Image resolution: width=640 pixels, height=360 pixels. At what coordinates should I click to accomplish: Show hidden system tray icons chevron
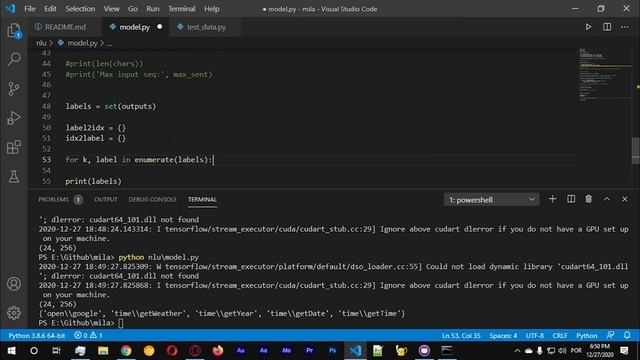(517, 351)
